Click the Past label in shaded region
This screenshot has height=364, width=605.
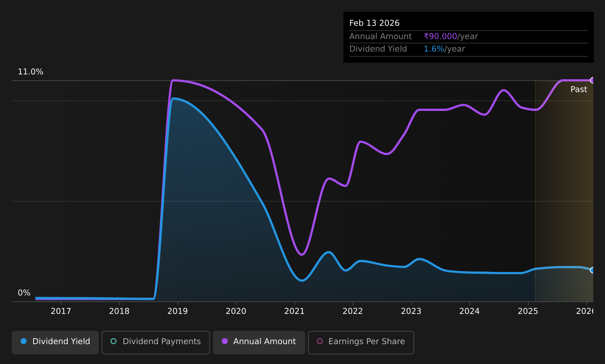(579, 90)
